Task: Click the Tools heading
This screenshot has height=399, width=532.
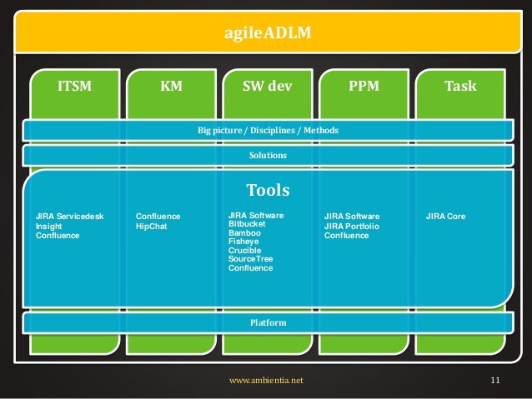Action: (268, 190)
